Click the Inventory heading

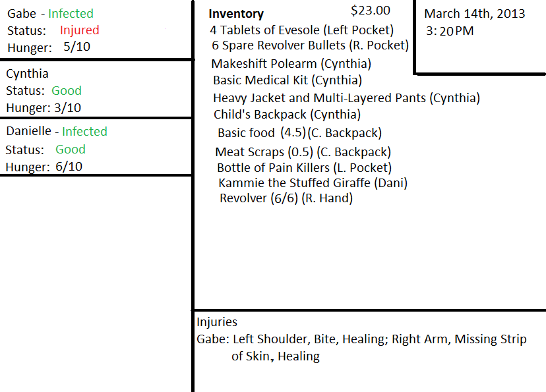[x=235, y=14]
